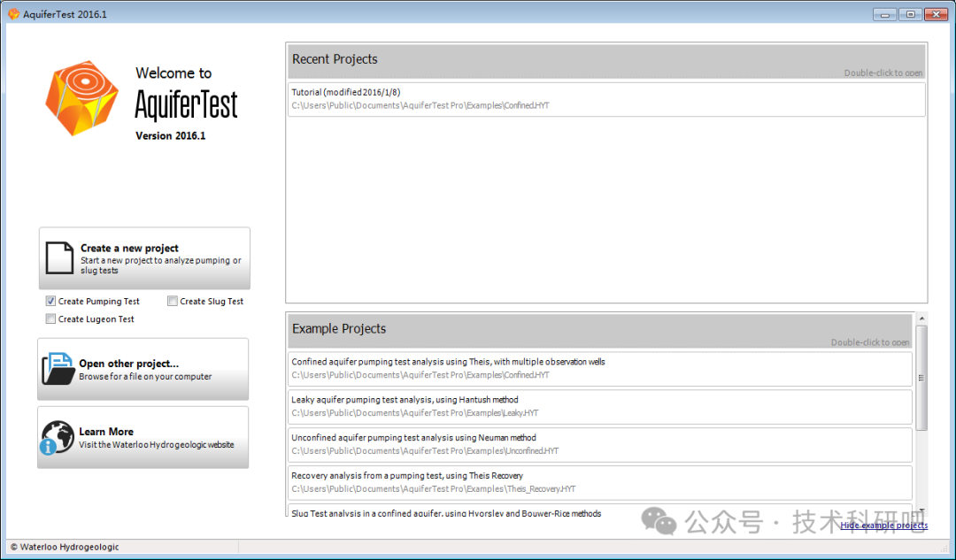Screen dimensions: 956x560
Task: Minimize the AquiferTest window
Action: click(x=884, y=14)
